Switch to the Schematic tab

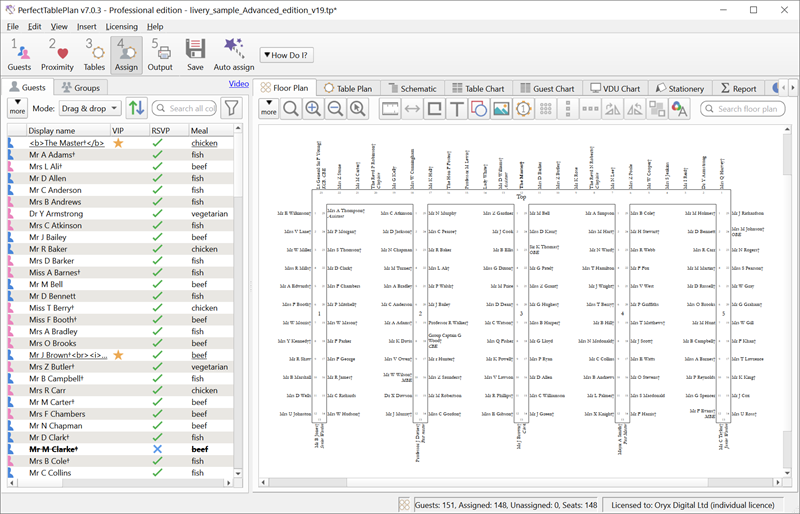pyautogui.click(x=412, y=88)
